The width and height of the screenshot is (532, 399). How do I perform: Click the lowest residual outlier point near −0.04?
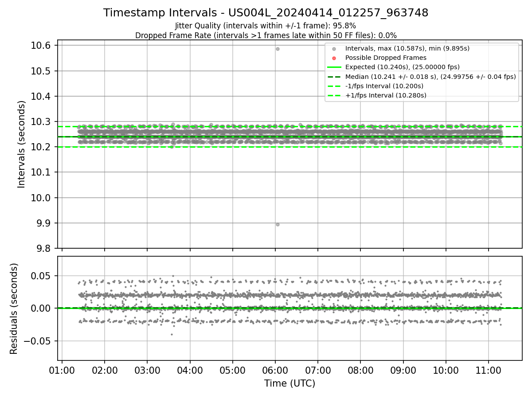(x=172, y=334)
